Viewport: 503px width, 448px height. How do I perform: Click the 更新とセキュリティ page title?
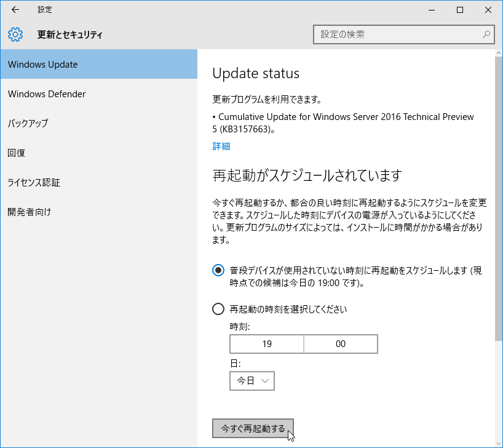click(70, 34)
